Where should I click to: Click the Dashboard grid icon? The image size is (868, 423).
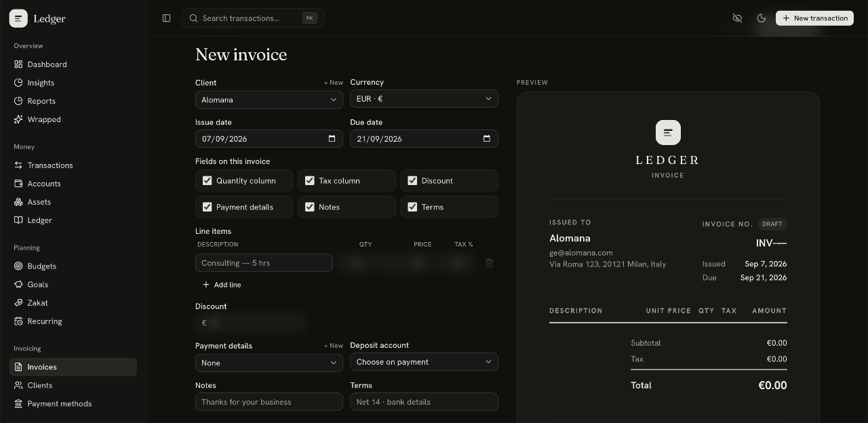(x=18, y=64)
